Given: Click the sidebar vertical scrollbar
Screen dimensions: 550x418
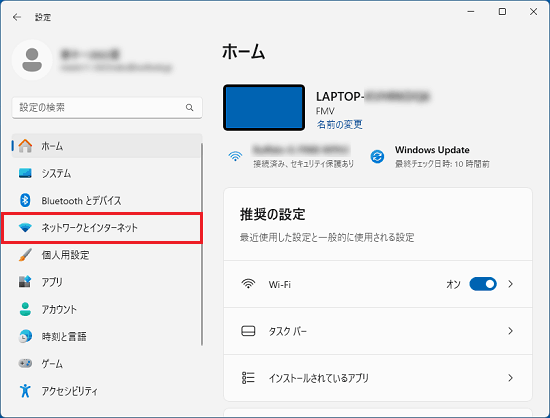Looking at the screenshot, I should (x=202, y=244).
